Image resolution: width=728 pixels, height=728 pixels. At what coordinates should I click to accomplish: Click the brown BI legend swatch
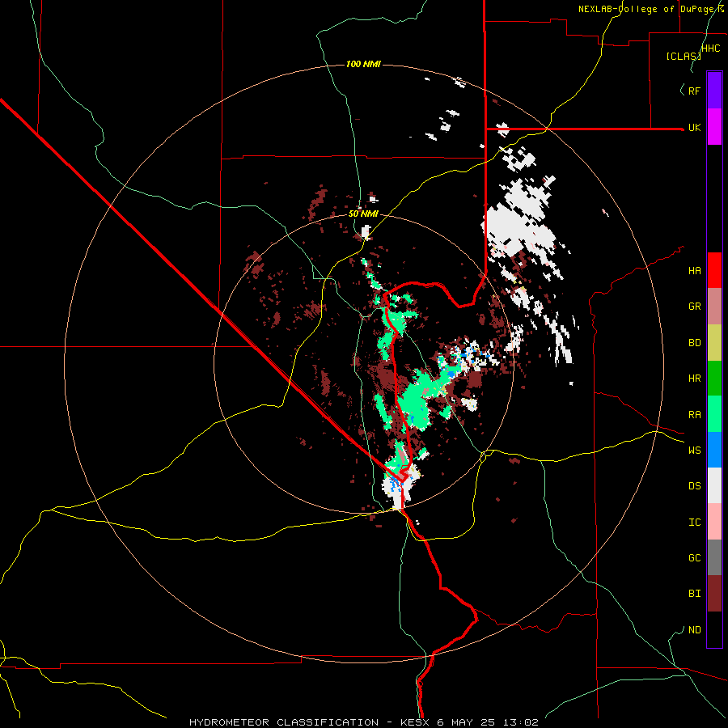point(714,594)
